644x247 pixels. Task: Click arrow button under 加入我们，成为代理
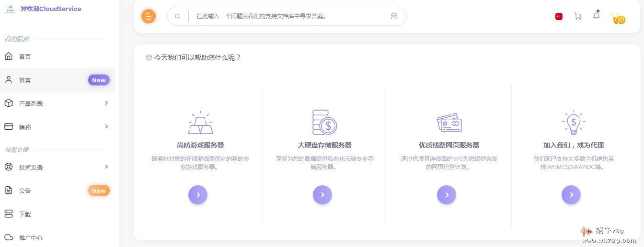tap(571, 195)
